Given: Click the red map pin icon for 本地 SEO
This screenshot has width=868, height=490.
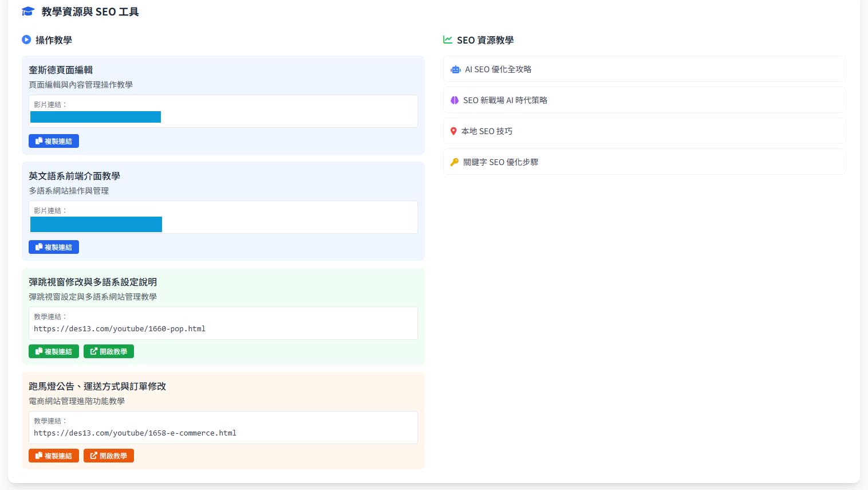Looking at the screenshot, I should coord(453,131).
